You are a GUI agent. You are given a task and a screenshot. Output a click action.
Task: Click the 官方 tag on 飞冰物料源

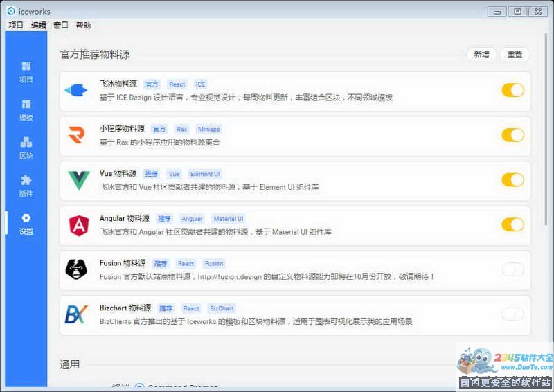152,84
